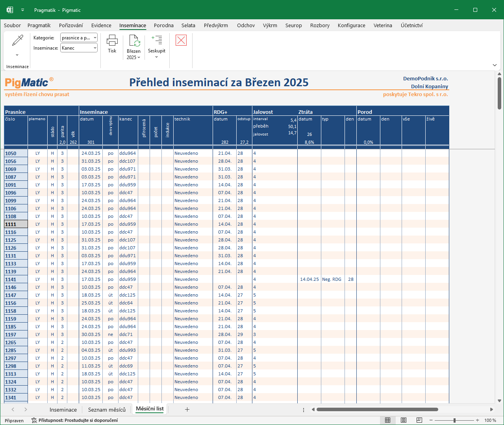Click the Přístupnost: Prostudujte si doporučení status text
This screenshot has width=504, height=425.
[x=78, y=420]
